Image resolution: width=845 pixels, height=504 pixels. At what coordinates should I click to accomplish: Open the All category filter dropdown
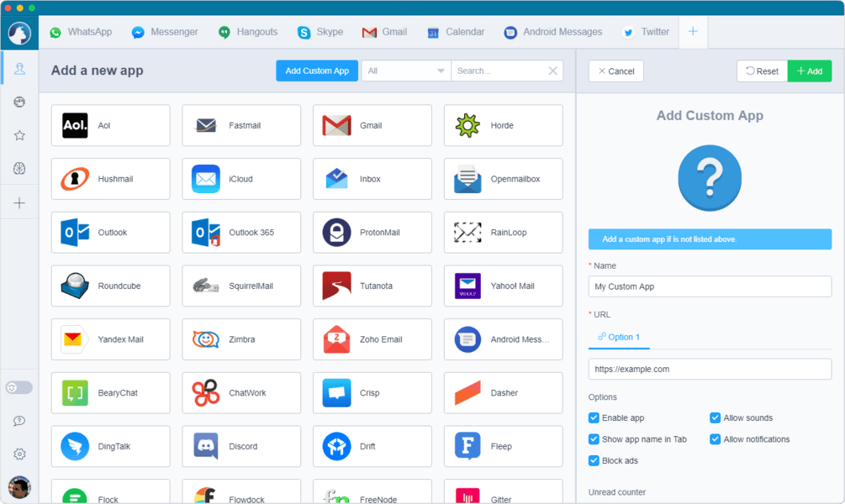405,71
